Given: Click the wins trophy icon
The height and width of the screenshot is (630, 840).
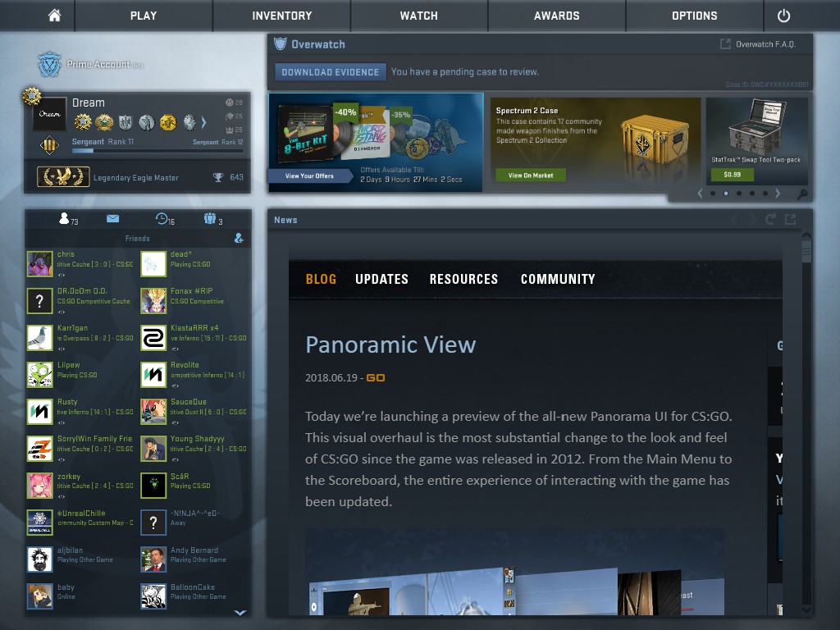Looking at the screenshot, I should tap(218, 177).
